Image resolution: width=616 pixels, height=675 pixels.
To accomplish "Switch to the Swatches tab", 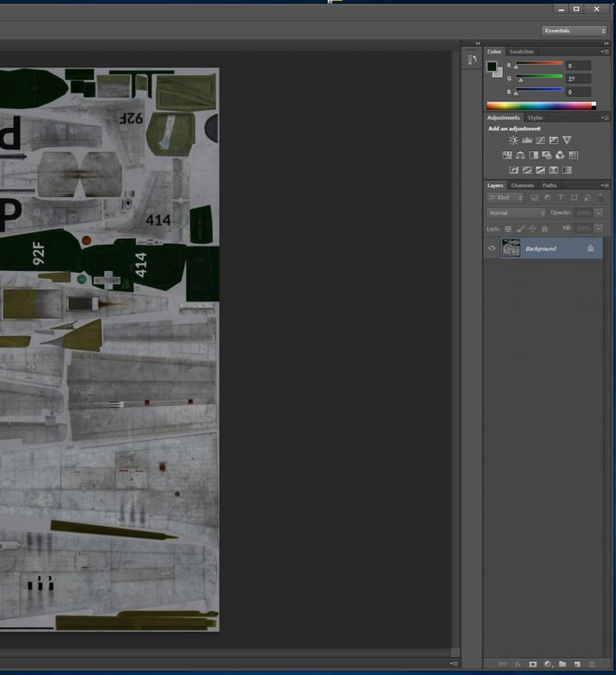I will point(521,51).
